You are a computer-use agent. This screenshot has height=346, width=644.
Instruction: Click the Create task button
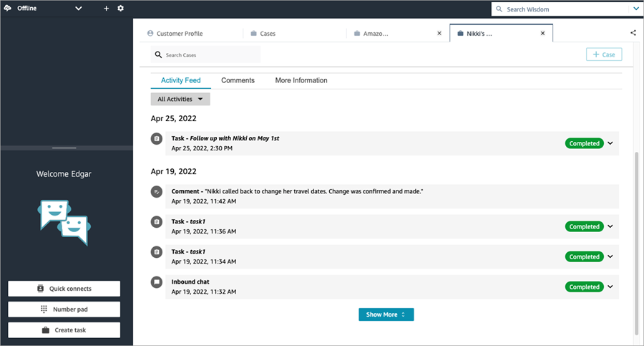64,330
